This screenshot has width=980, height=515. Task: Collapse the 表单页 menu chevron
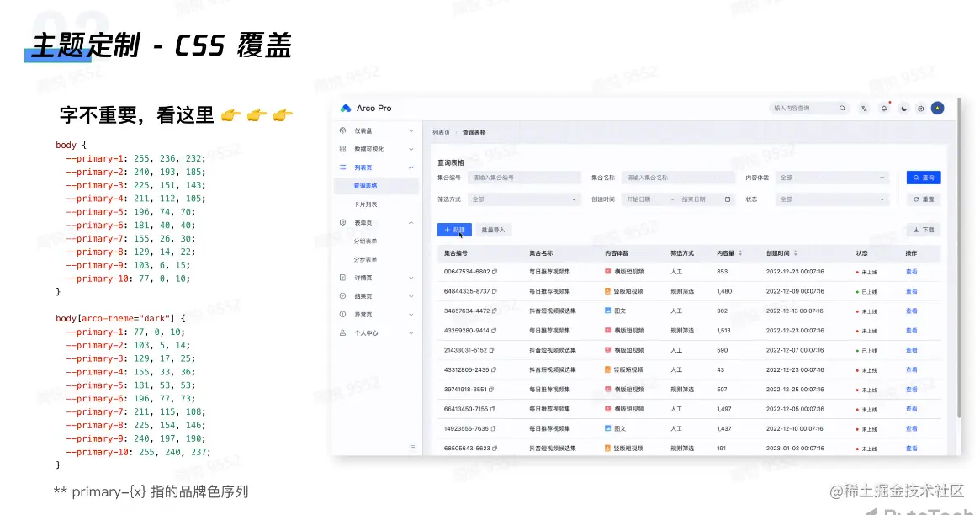411,222
